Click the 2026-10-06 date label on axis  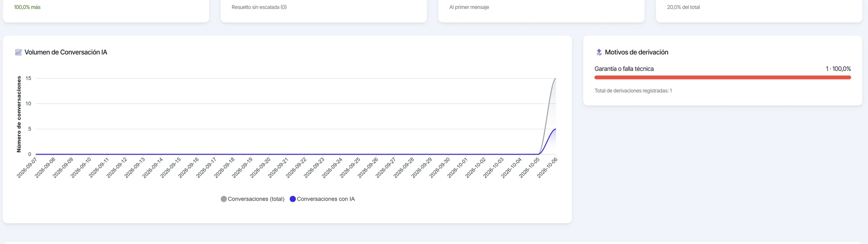coord(547,168)
